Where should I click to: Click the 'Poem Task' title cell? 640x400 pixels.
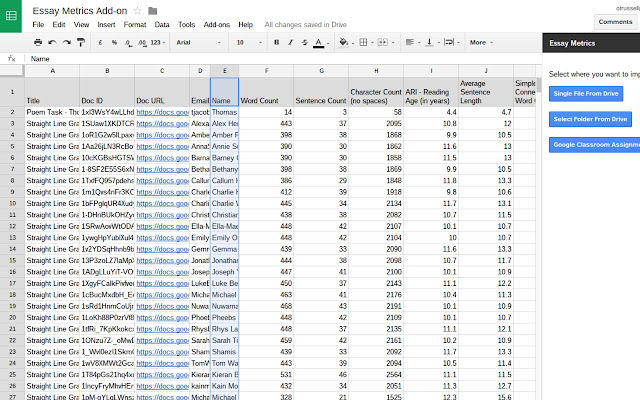point(52,112)
